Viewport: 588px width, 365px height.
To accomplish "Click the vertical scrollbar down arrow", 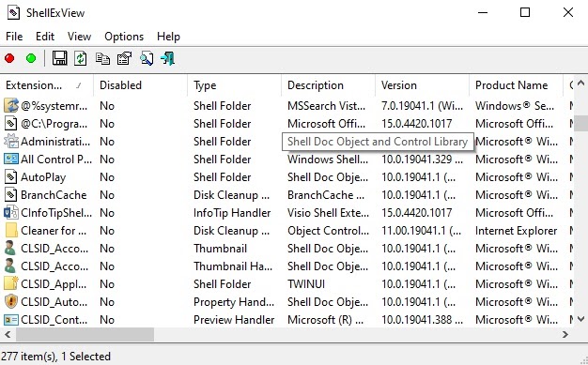I will click(x=580, y=320).
